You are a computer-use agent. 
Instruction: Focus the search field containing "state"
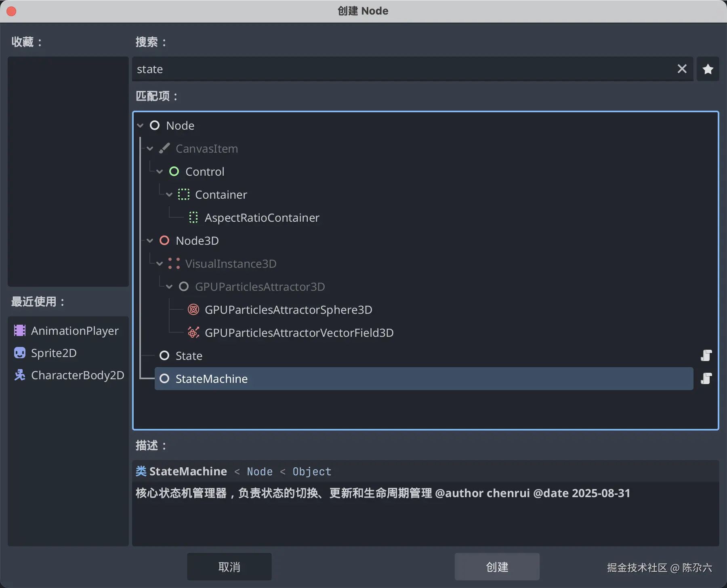[x=413, y=69]
